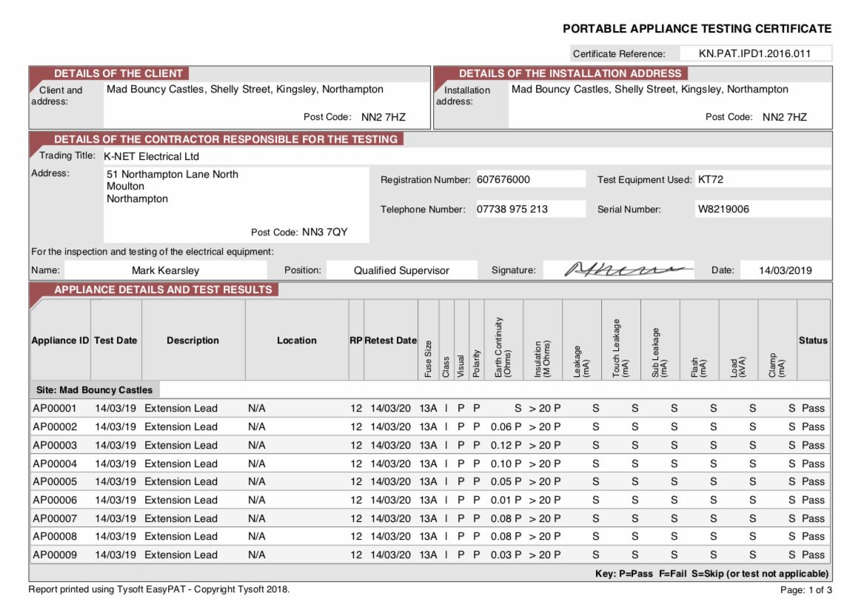Screen dimensions: 858x616
Task: Click the position Qualified Supervisor
Action: (x=401, y=270)
